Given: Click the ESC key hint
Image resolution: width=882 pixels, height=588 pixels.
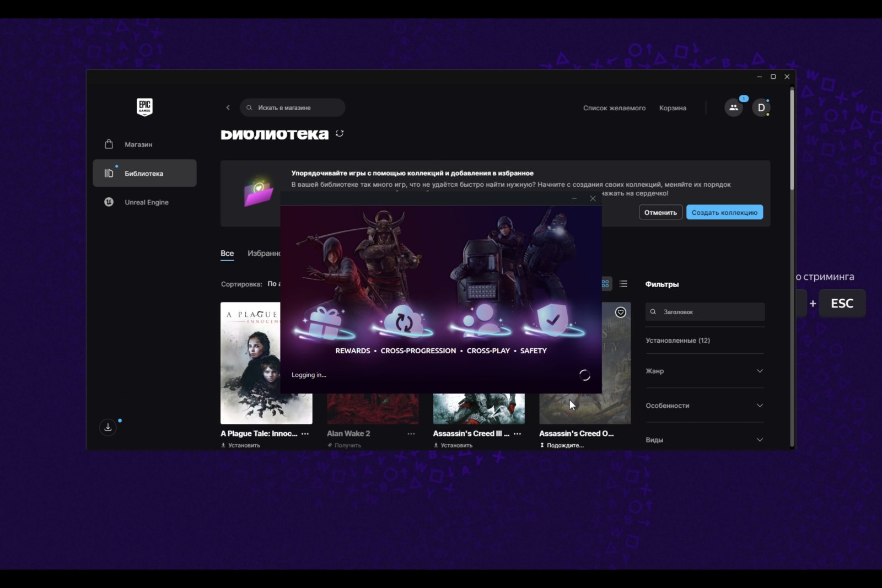Looking at the screenshot, I should point(842,304).
